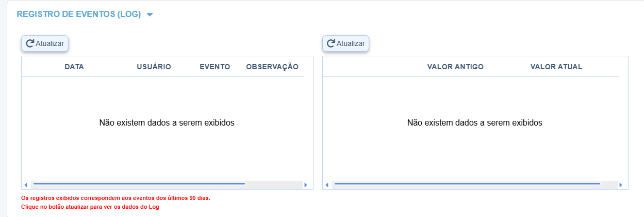Collapse the Registro de Eventos (LOG) arrow

(150, 15)
